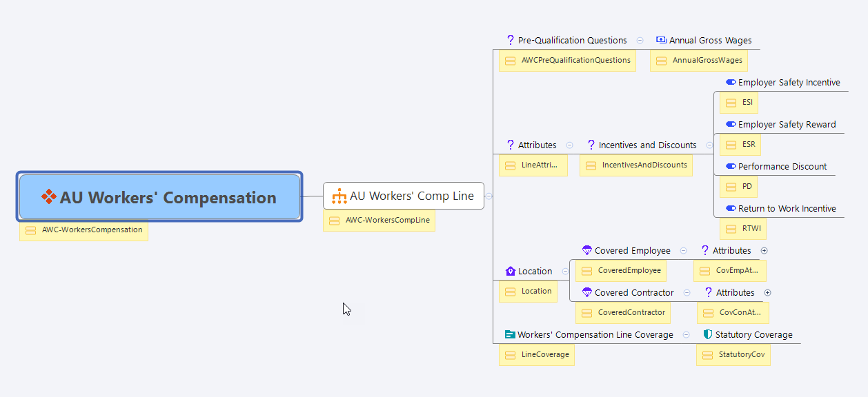This screenshot has height=397, width=868.
Task: Collapse the AU Workers' Comp Line node
Action: tap(489, 196)
